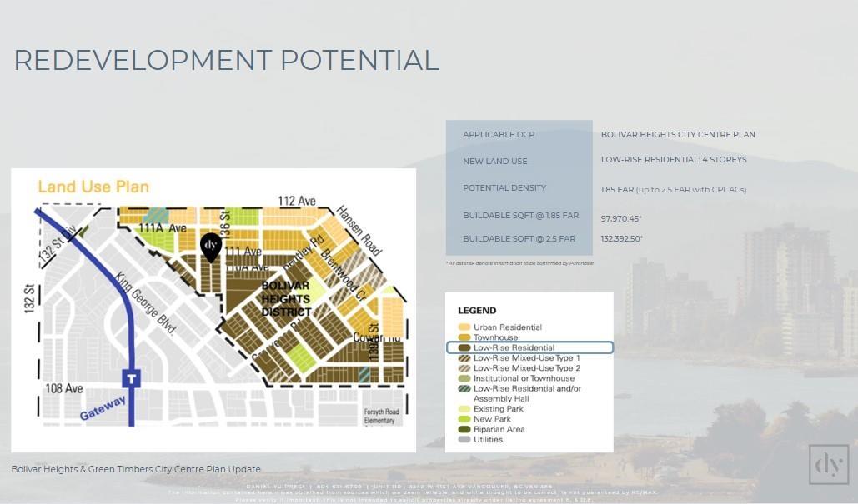
Task: Click the Assembly Hall green hatched legend marker
Action: [464, 389]
